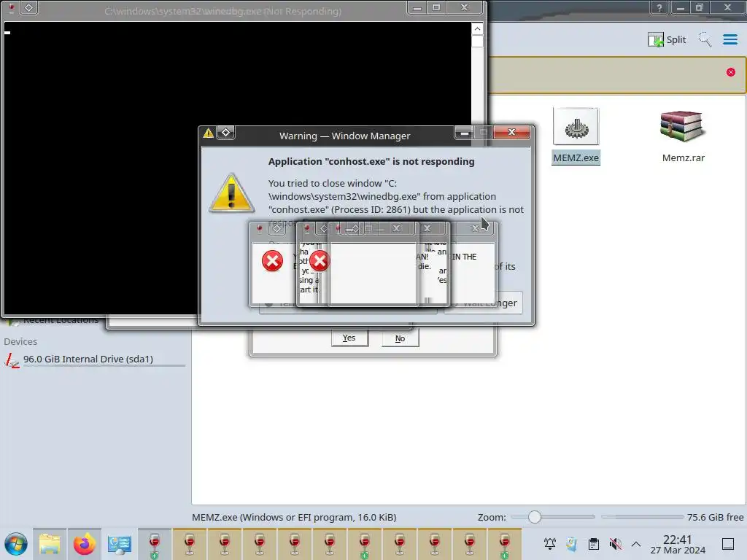
Task: Click the Zoom slider handle in Dolphin
Action: click(535, 517)
